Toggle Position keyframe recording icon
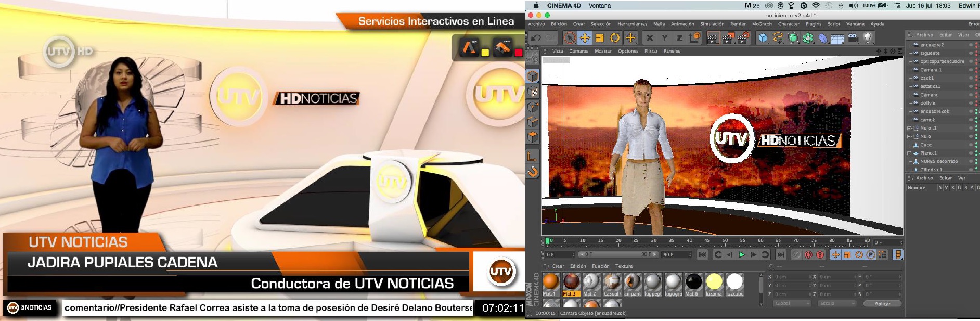Image resolution: width=980 pixels, height=321 pixels. [x=835, y=254]
